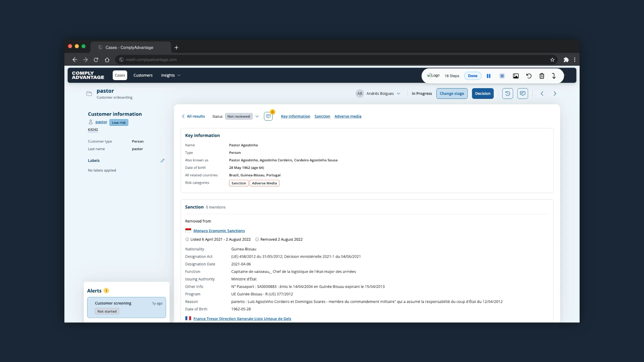This screenshot has width=644, height=362.
Task: Click the Not started alert status
Action: 107,311
